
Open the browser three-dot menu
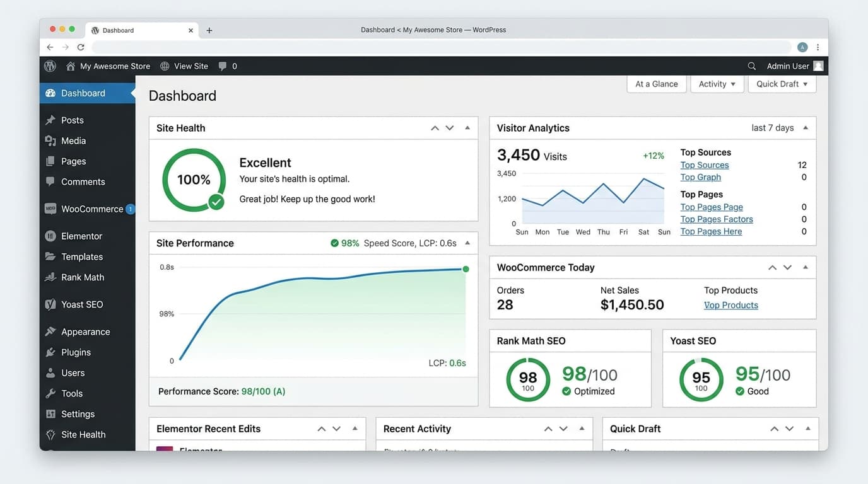point(818,47)
